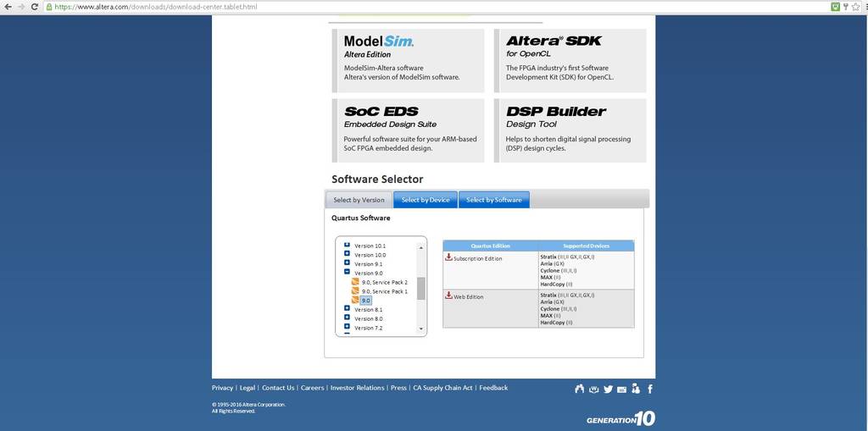
Task: Click the two-person community icon beside the Facebook icon
Action: click(x=636, y=389)
